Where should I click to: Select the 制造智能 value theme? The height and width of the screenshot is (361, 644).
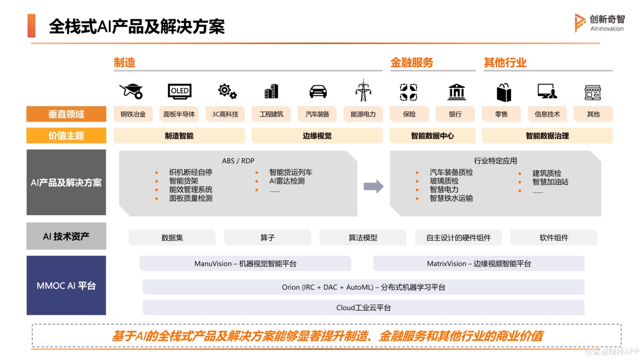179,135
